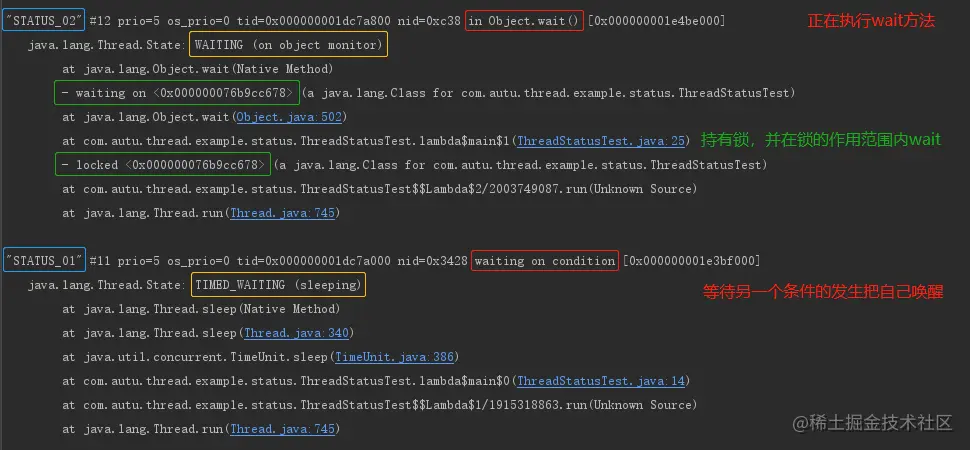Viewport: 970px width, 450px height.
Task: Open Thread.java:745 link in STATUS_02 stack trace
Action: [282, 213]
